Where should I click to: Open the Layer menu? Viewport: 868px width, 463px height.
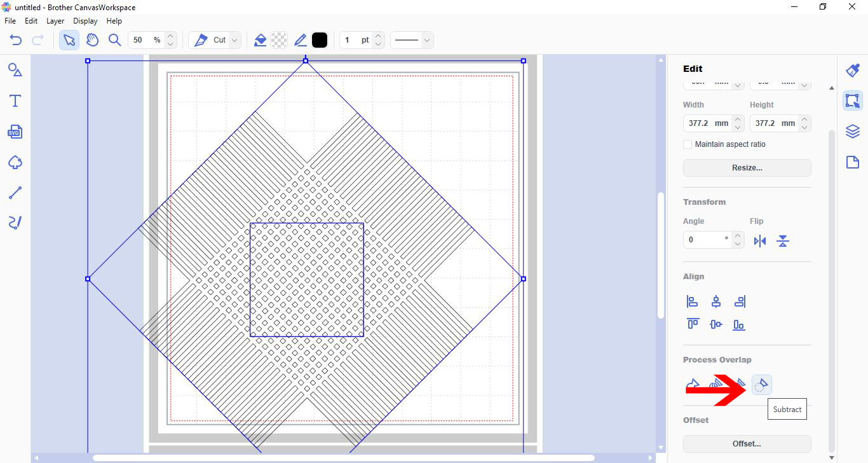pyautogui.click(x=55, y=21)
